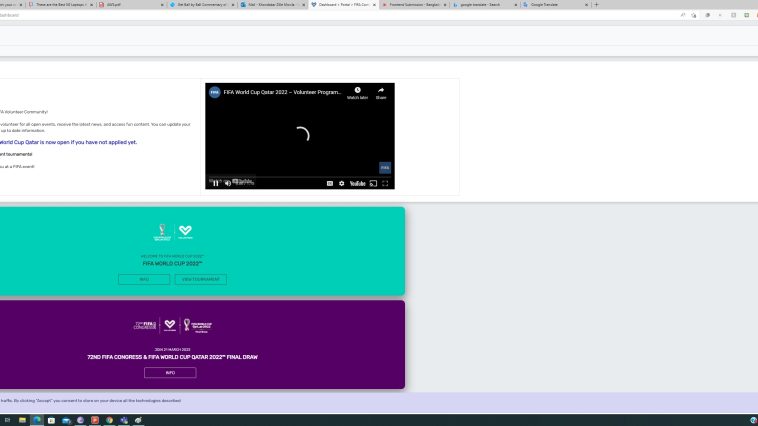758x426 pixels.
Task: Click the video progress bar
Action: click(300, 177)
